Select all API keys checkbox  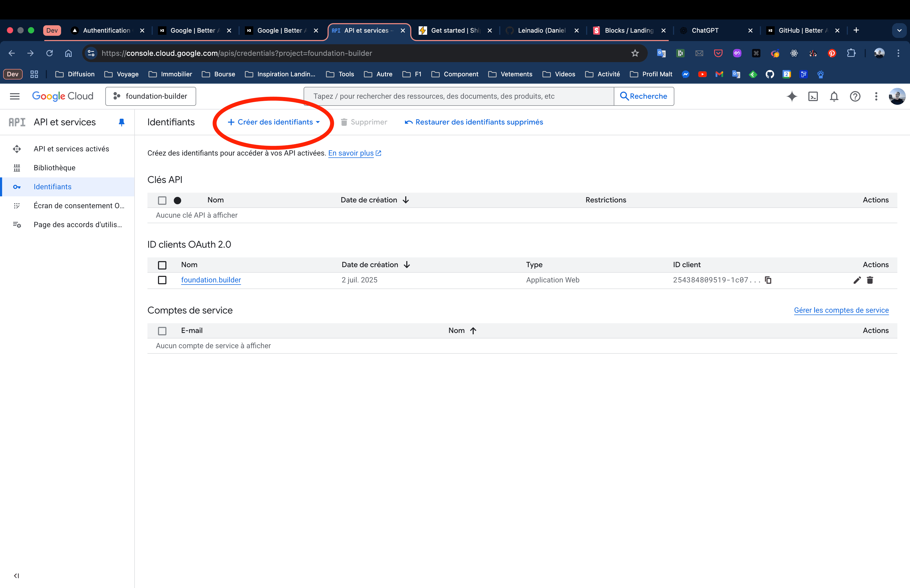[162, 200]
